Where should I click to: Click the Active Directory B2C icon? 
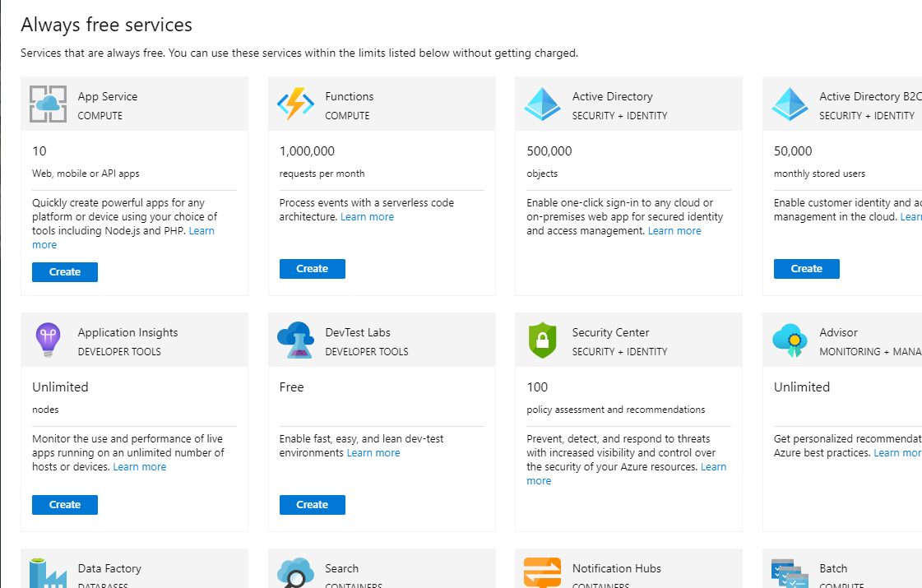pyautogui.click(x=790, y=104)
